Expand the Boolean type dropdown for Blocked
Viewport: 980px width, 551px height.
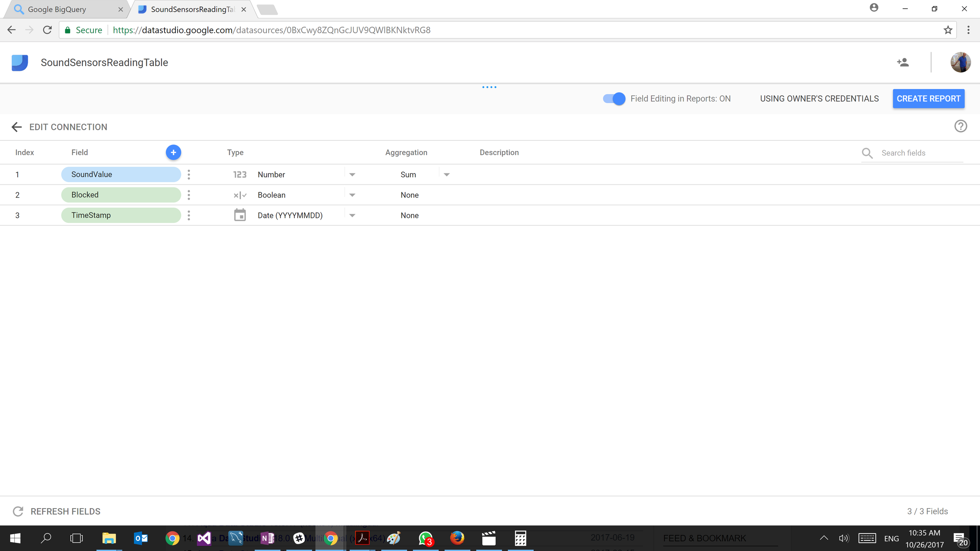[x=352, y=195]
